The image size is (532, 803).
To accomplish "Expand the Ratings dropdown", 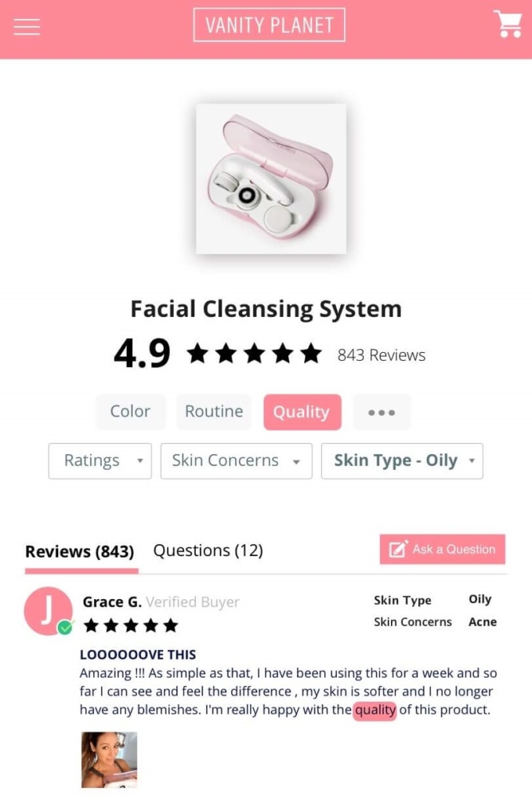I will [100, 461].
